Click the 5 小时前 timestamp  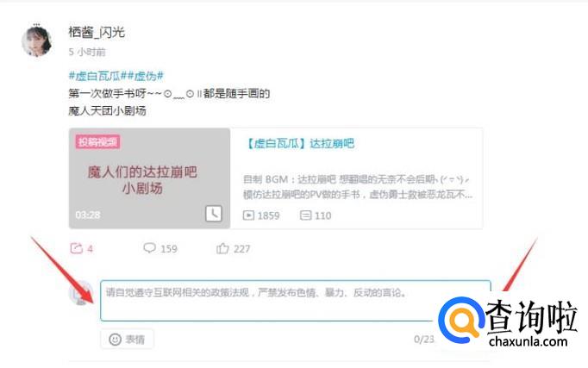click(87, 52)
